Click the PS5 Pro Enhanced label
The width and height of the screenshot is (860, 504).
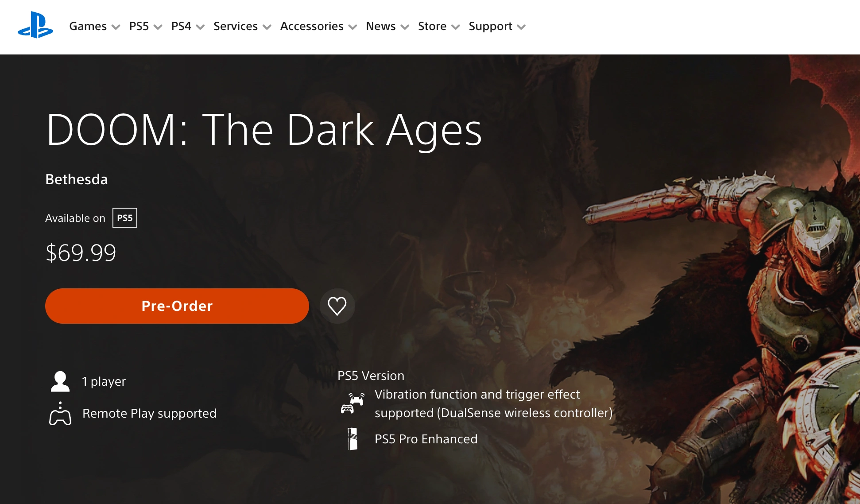tap(426, 439)
